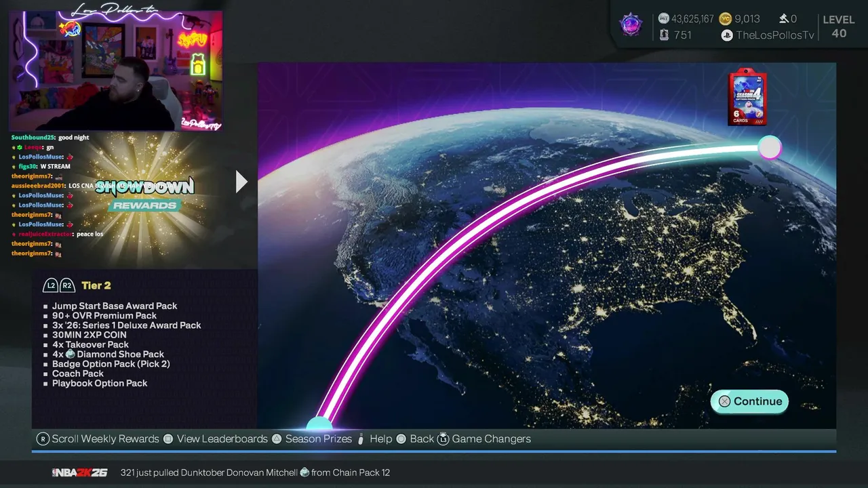Select Jump Start Base Award Pack
The image size is (868, 488).
[115, 306]
